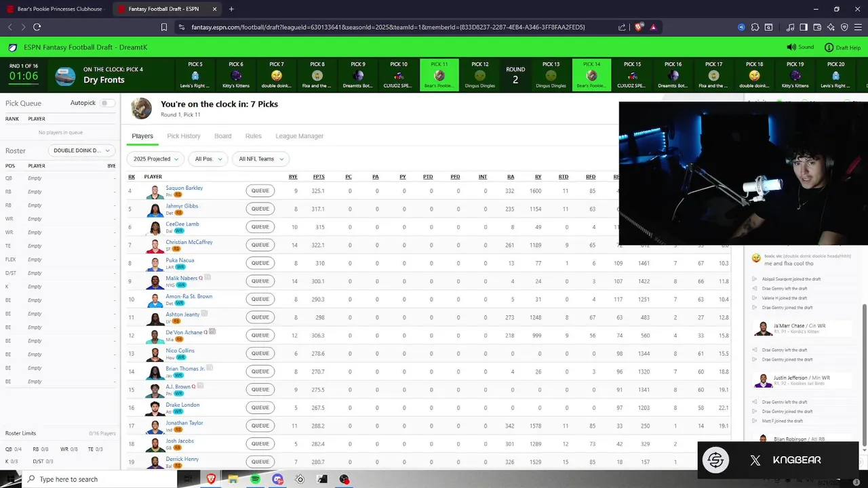Click the user avatar beside You're on the clock
The height and width of the screenshot is (488, 868).
141,108
